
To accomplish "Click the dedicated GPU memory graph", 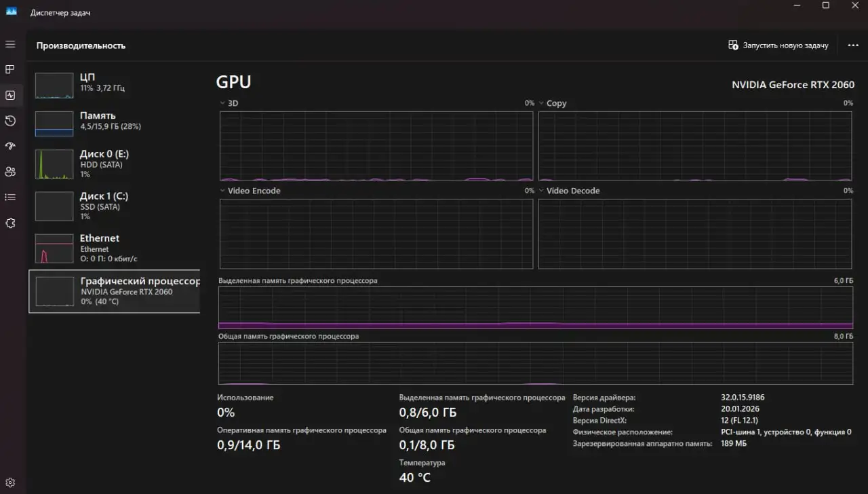I will (535, 307).
